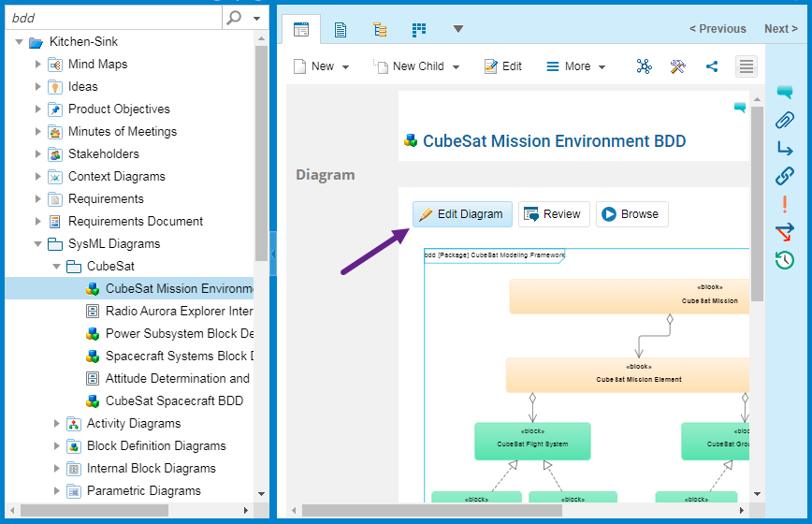Expand the Activity Diagrams folder
The image size is (812, 524).
(x=56, y=424)
